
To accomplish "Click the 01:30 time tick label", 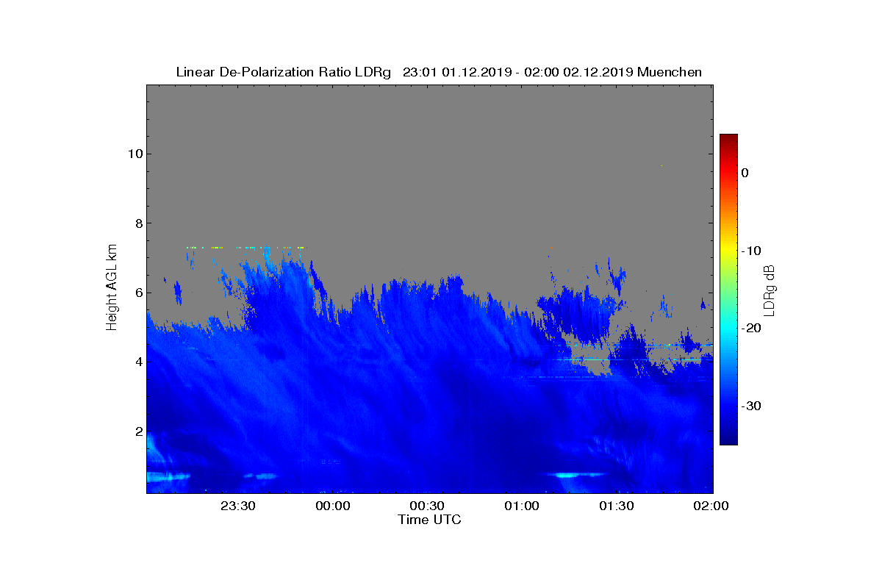I will click(x=617, y=506).
